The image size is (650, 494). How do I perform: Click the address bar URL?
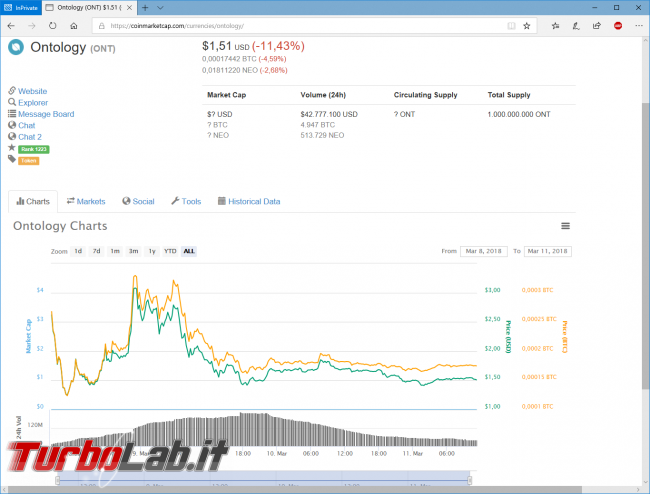[x=177, y=26]
